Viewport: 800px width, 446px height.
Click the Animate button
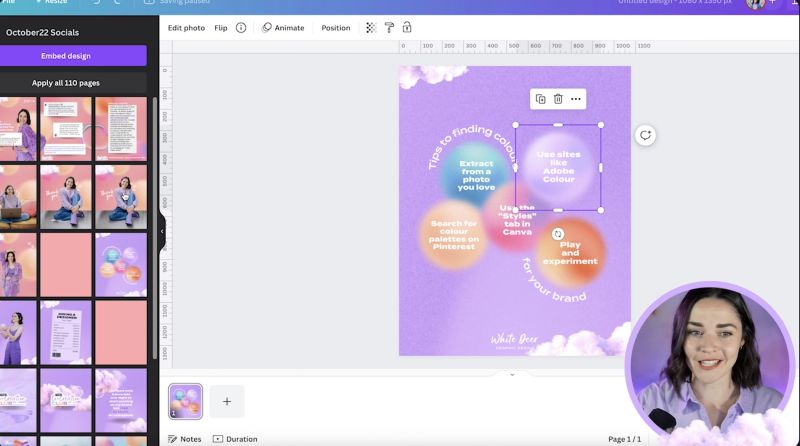coord(283,28)
